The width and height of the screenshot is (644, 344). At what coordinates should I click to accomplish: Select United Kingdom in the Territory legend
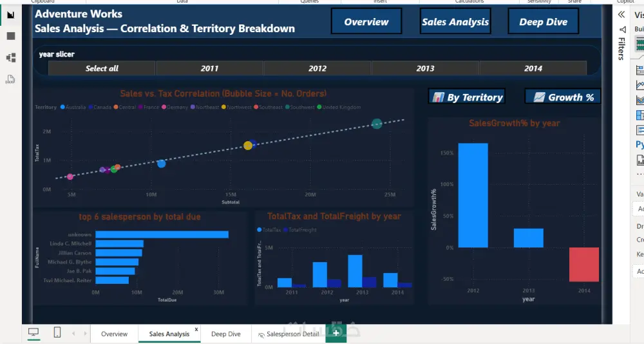click(x=339, y=107)
